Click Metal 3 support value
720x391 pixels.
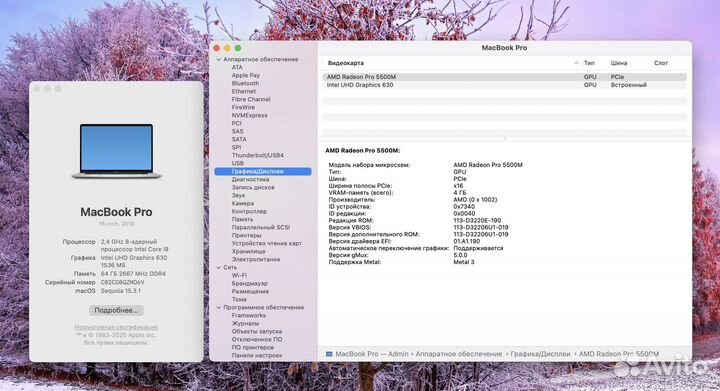464,262
